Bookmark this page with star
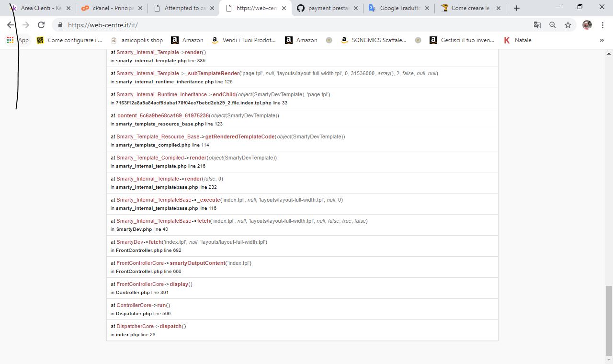The width and height of the screenshot is (613, 364). point(568,25)
